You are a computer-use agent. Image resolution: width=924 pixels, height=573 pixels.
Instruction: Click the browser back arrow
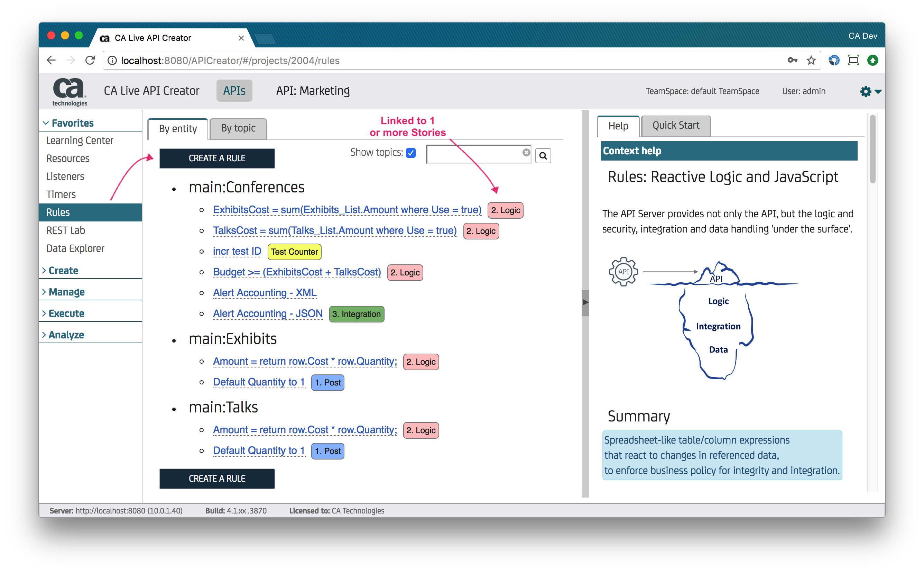[51, 60]
